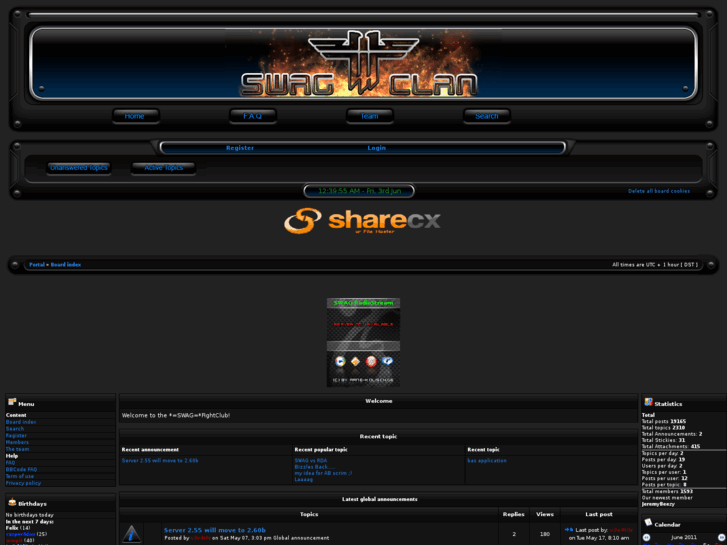Open 'my idea for AB scrim' topic
The image size is (727, 545).
323,473
